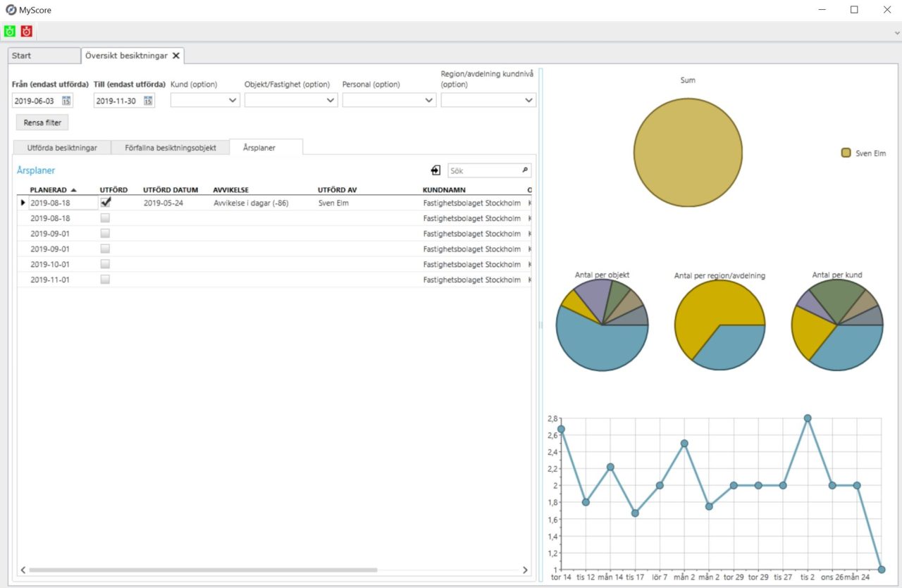Click the green timer icon in toolbar
902x588 pixels.
click(x=10, y=31)
